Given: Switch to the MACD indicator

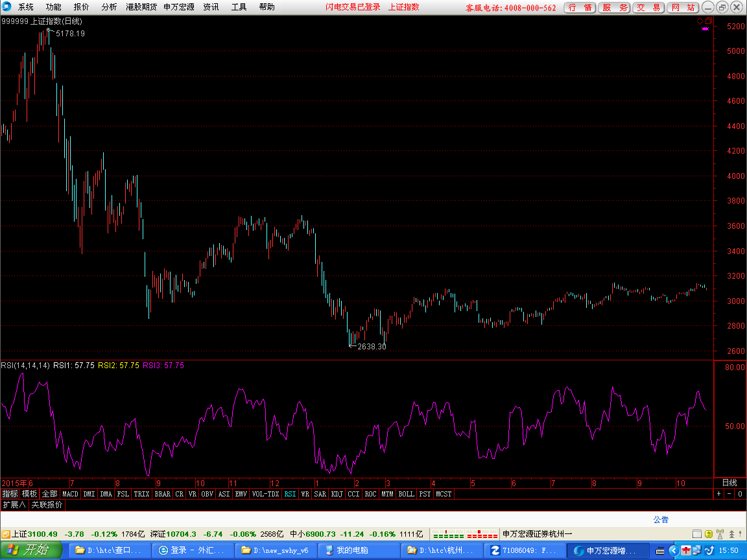Looking at the screenshot, I should 70,494.
